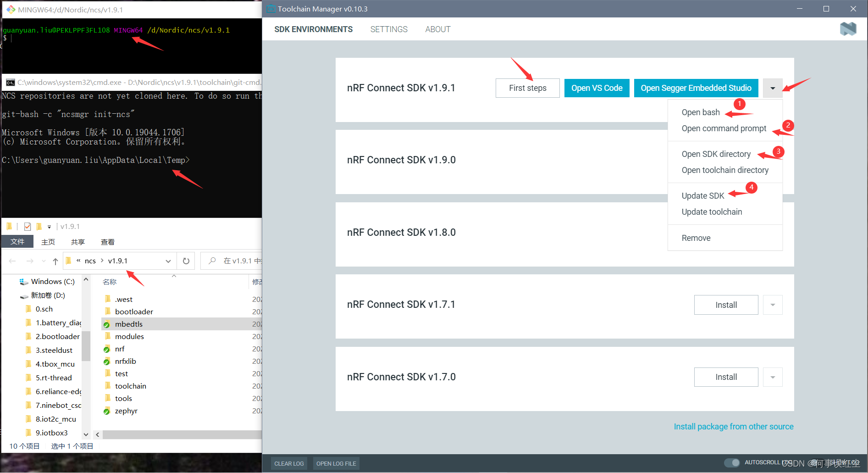This screenshot has height=473, width=868.
Task: Click Open Segger Embedded Studio button
Action: click(x=696, y=88)
